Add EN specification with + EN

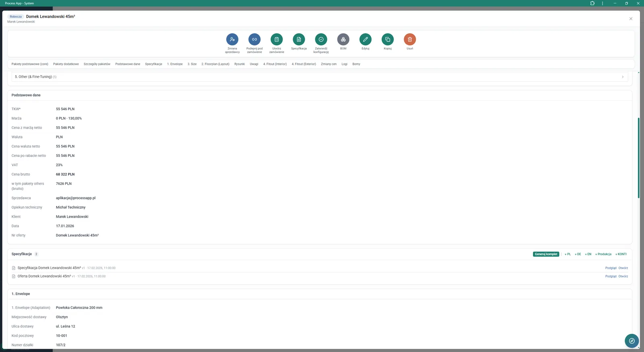[588, 254]
